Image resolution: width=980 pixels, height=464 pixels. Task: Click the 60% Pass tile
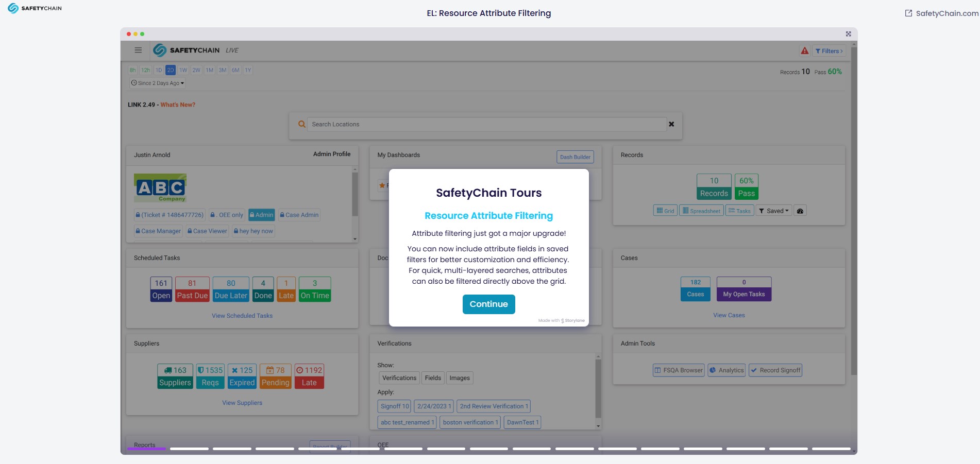tap(746, 187)
